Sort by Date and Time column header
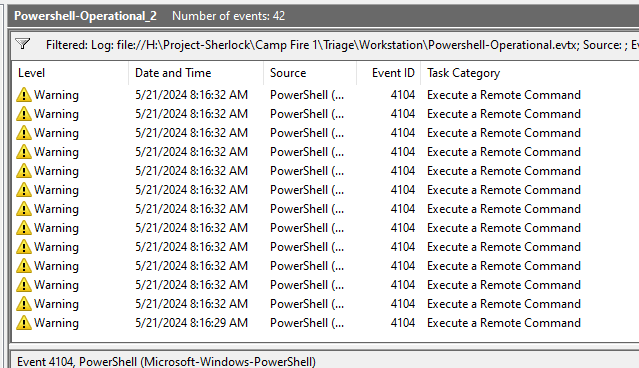This screenshot has width=639, height=368. (x=173, y=73)
